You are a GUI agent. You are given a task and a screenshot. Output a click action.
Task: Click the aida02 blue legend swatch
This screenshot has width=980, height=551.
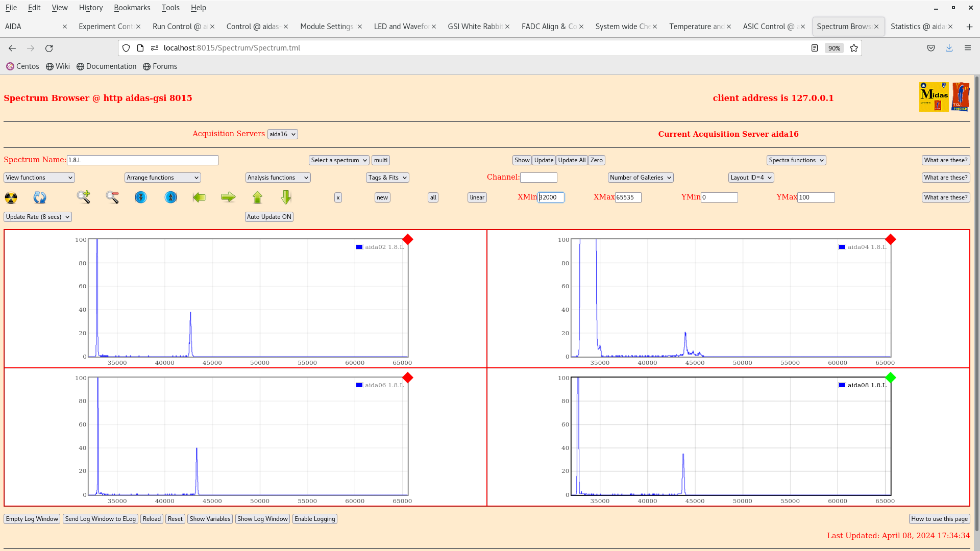tap(359, 247)
